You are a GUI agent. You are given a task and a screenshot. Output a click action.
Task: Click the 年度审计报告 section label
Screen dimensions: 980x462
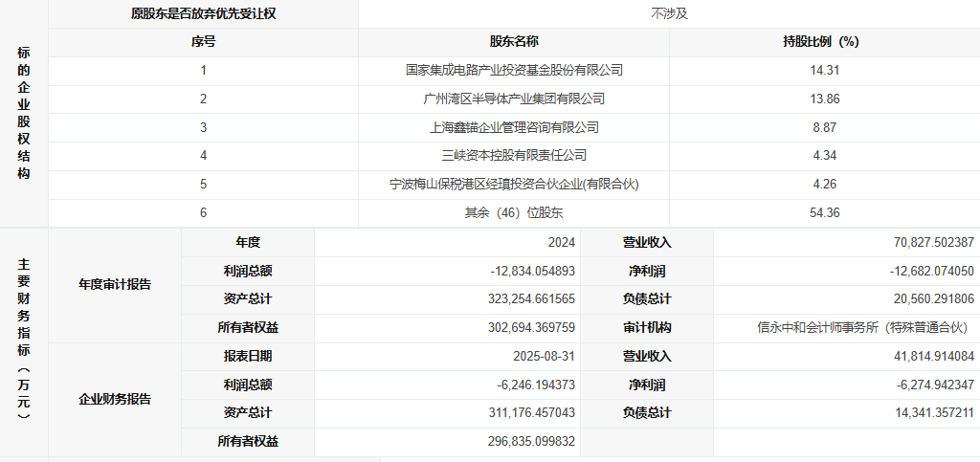115,285
